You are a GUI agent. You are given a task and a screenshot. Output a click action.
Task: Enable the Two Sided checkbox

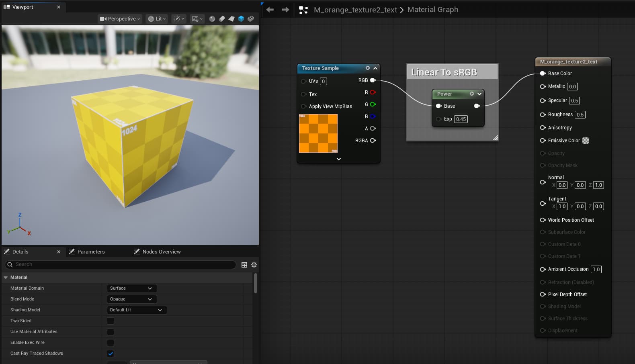point(111,321)
